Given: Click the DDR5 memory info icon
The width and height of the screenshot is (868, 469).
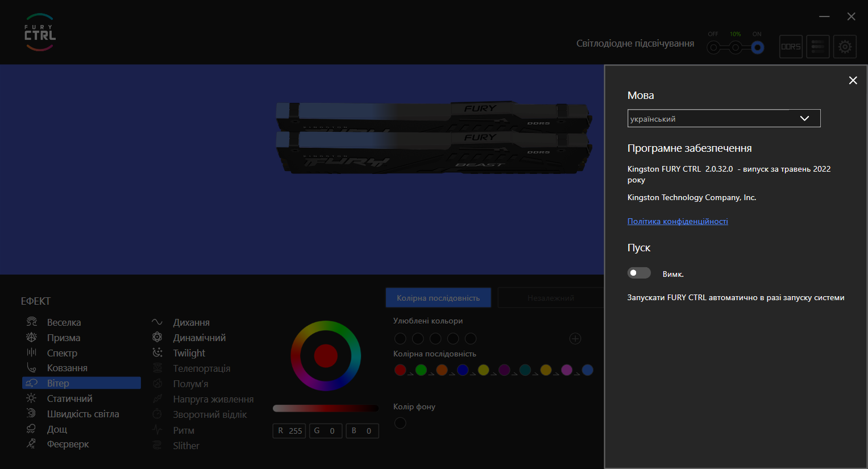Looking at the screenshot, I should (791, 47).
